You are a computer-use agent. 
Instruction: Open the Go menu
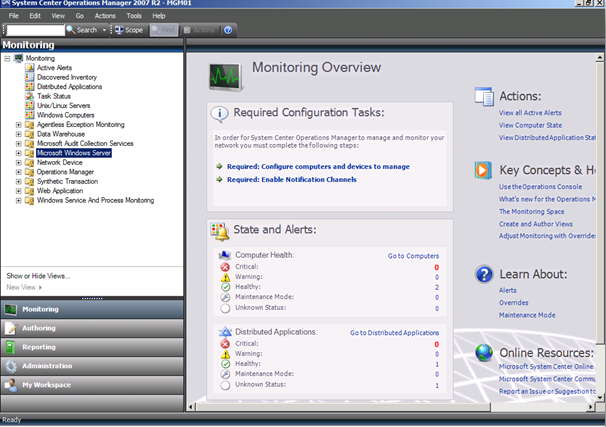pyautogui.click(x=80, y=16)
